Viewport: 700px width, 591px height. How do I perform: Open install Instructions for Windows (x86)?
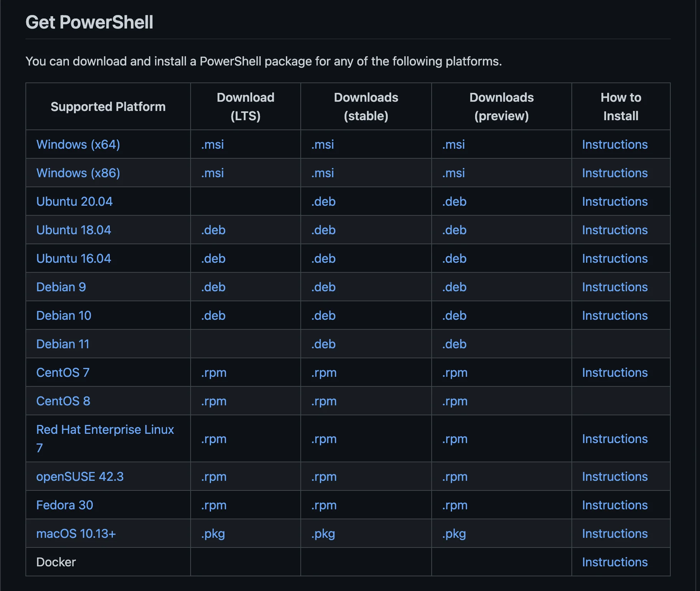(615, 173)
